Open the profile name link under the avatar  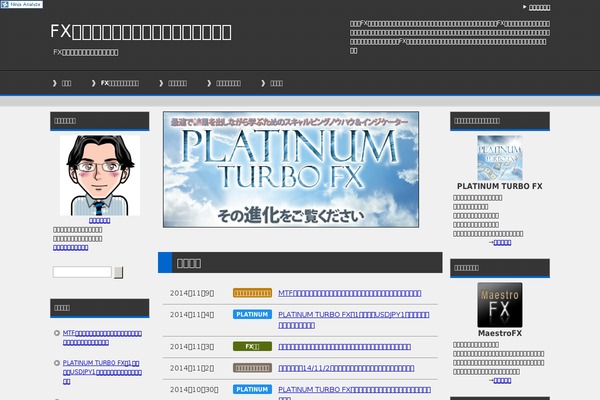(99, 220)
